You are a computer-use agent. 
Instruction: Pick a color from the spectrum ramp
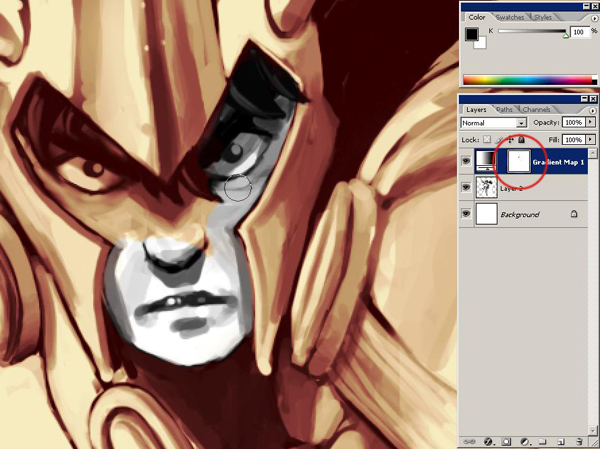[527, 80]
